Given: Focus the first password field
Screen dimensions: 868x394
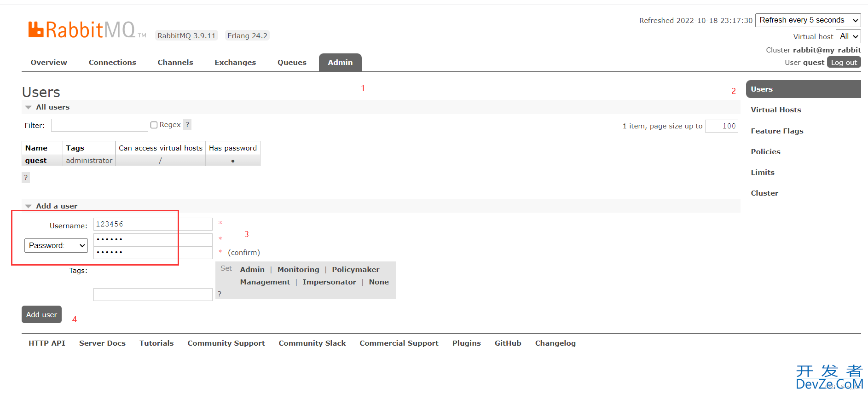Looking at the screenshot, I should pyautogui.click(x=153, y=239).
